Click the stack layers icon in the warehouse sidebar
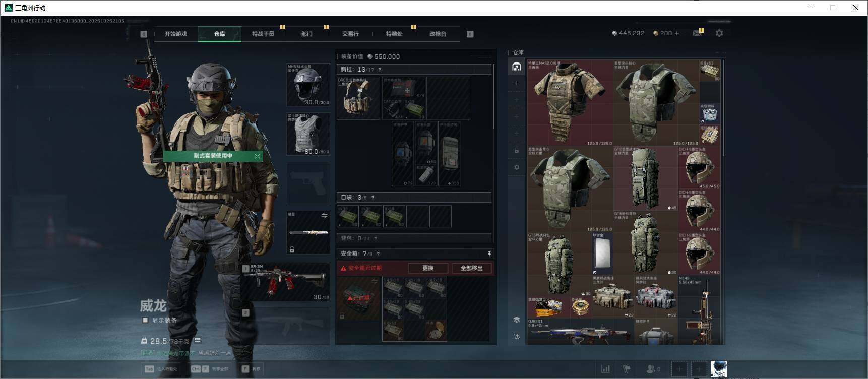Image resolution: width=868 pixels, height=379 pixels. pos(517,320)
